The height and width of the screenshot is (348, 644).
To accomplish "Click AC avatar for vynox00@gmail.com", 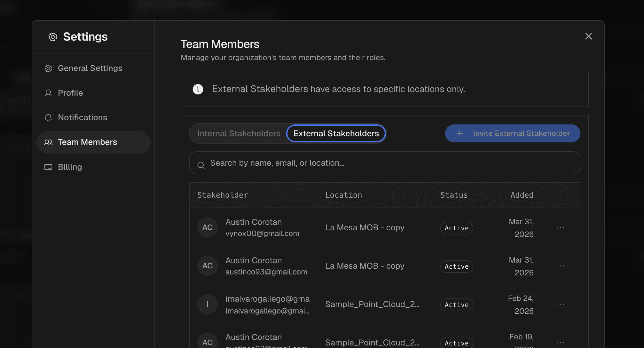I will (x=207, y=227).
